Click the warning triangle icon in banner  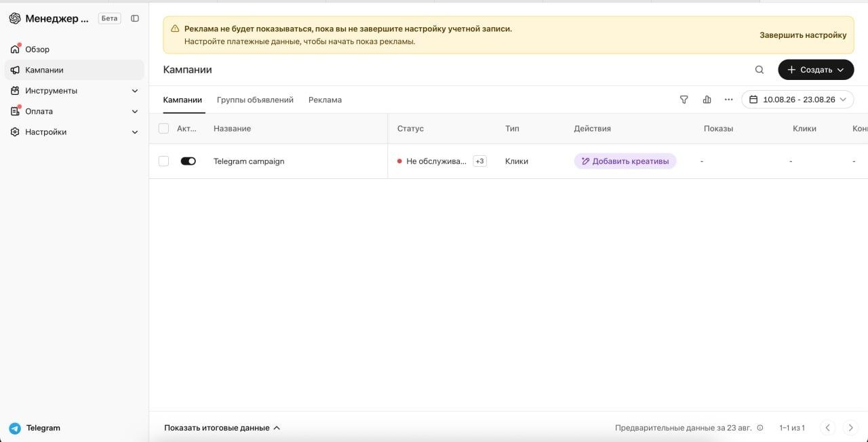175,29
